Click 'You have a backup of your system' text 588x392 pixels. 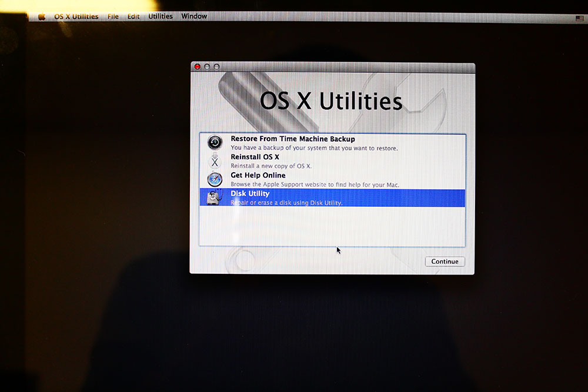[x=314, y=148]
